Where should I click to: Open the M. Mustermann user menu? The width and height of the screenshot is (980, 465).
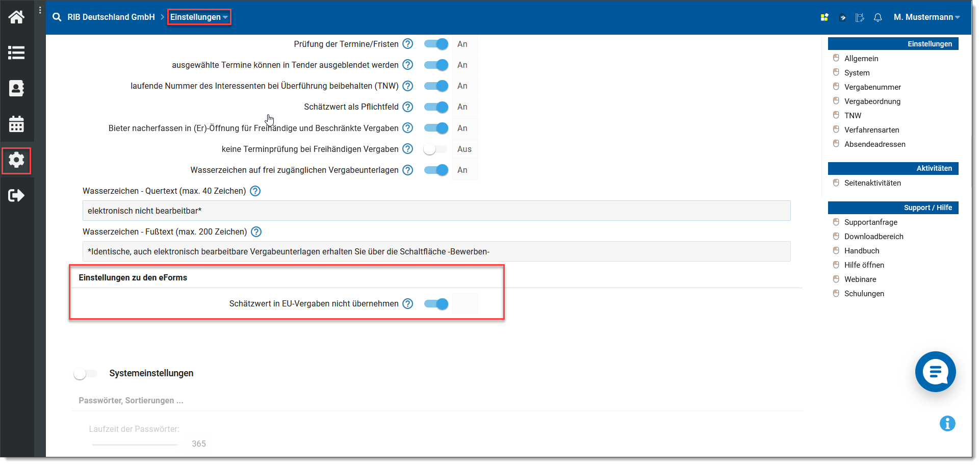926,17
